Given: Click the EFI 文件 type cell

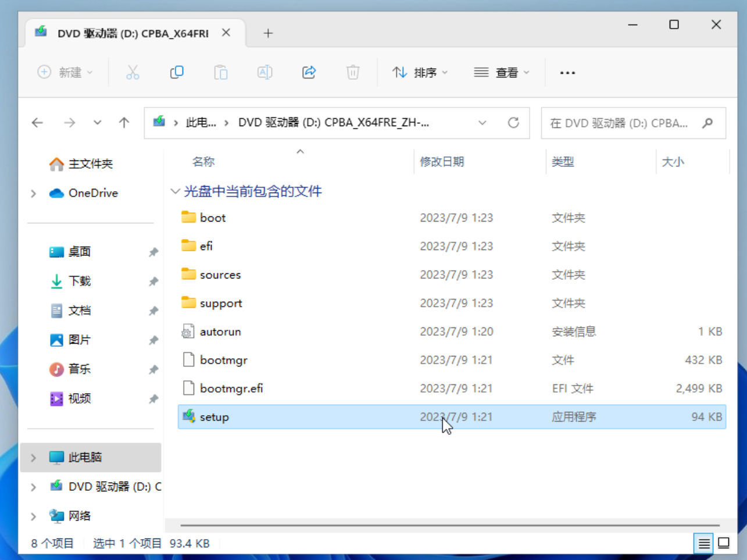Looking at the screenshot, I should point(573,388).
